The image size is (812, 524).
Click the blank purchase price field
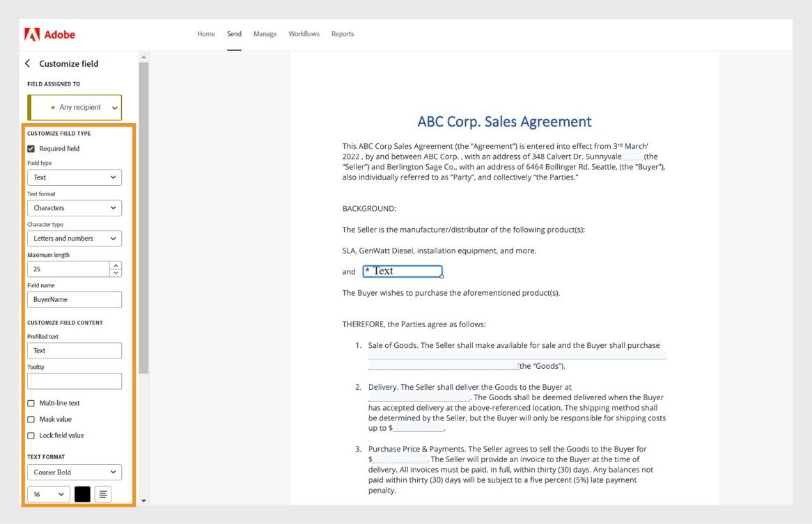(400, 459)
